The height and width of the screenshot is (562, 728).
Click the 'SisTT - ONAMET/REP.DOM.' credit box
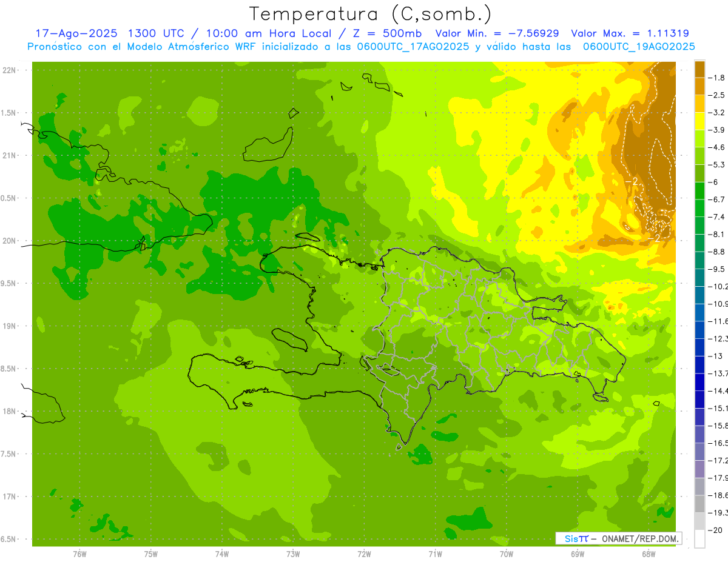coord(618,538)
